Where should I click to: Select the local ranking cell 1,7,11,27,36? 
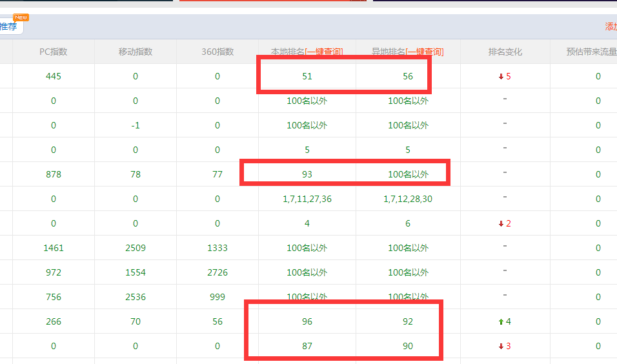(307, 199)
